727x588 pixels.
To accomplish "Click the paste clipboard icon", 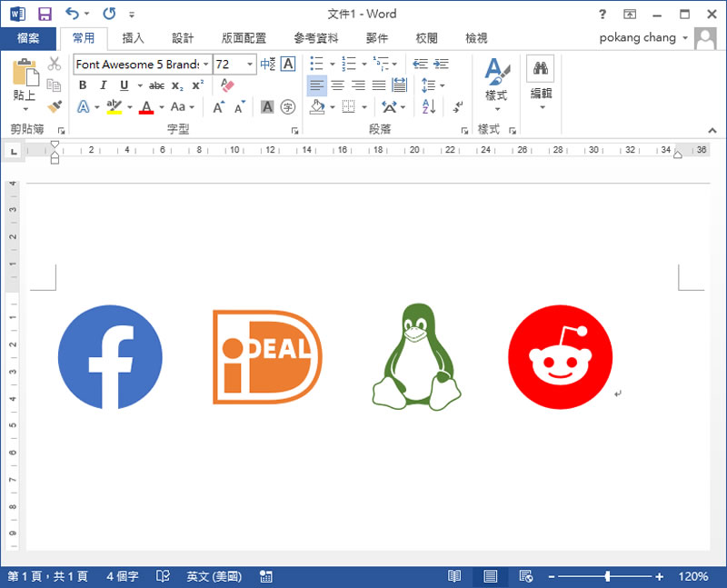I will 25,73.
